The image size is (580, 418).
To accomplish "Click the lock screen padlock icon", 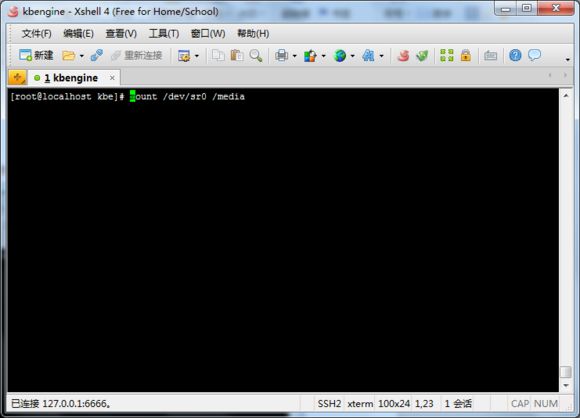I will (466, 55).
